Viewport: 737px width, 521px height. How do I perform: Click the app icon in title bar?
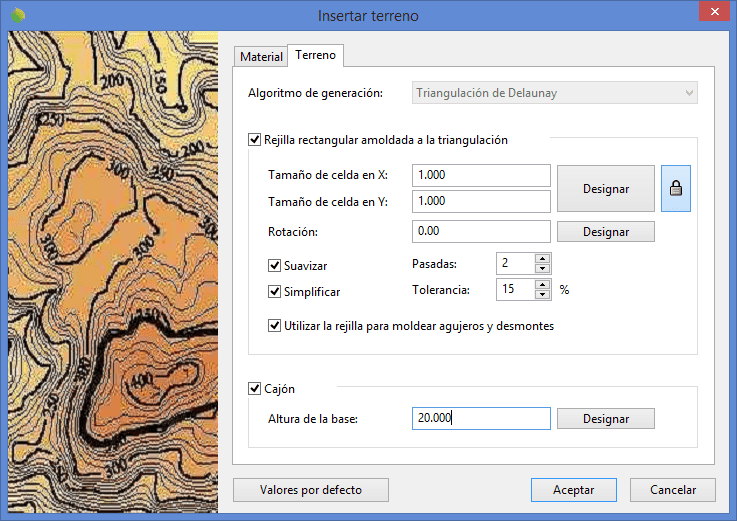18,16
